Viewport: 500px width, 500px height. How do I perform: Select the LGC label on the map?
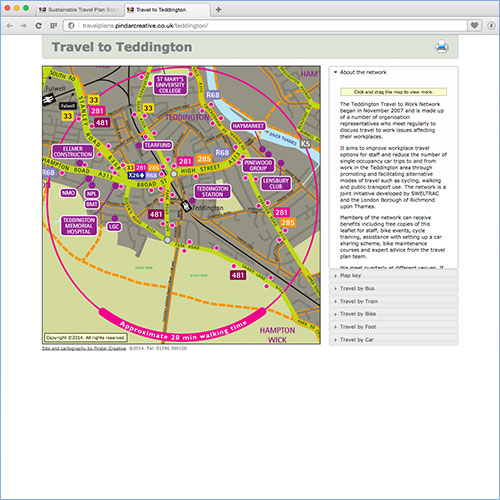(114, 227)
